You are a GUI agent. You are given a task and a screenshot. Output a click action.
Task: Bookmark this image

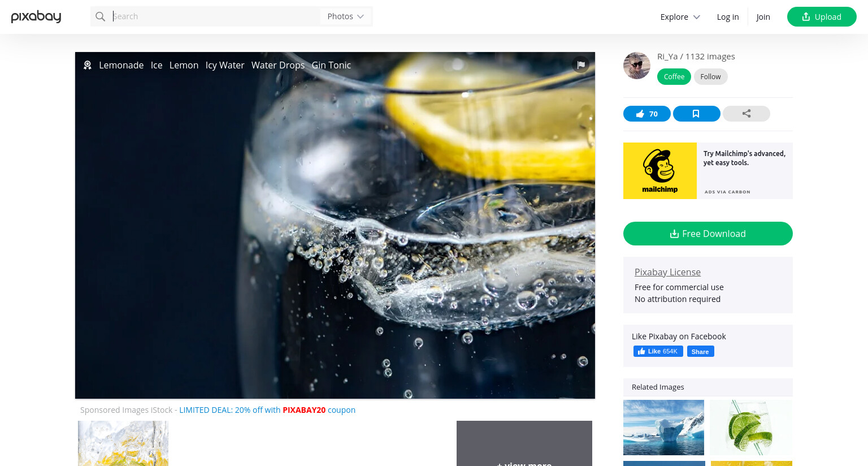[696, 114]
